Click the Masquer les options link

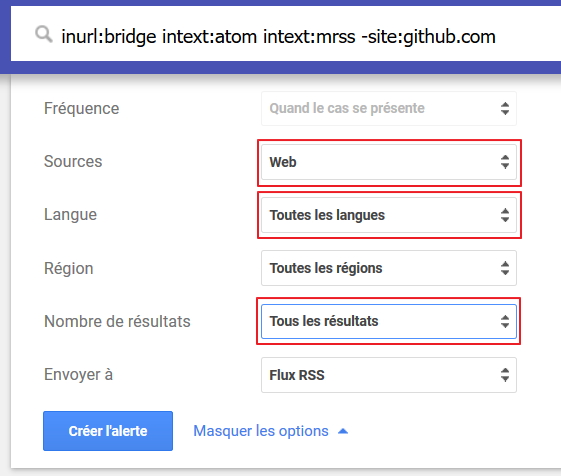pos(261,431)
